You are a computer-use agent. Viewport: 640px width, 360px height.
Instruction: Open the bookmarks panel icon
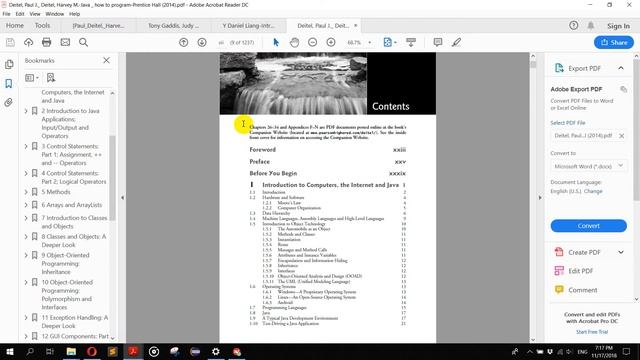pos(9,84)
